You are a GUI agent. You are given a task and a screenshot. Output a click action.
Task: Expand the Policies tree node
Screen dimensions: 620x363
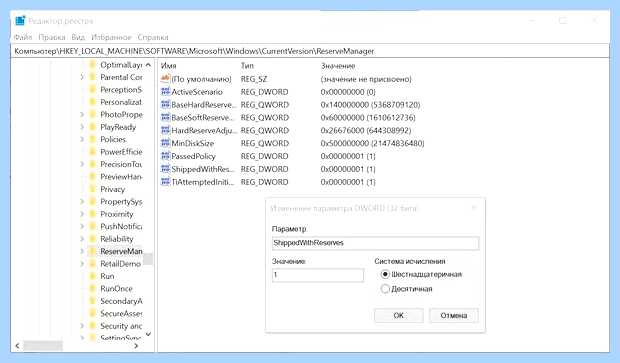(x=82, y=139)
